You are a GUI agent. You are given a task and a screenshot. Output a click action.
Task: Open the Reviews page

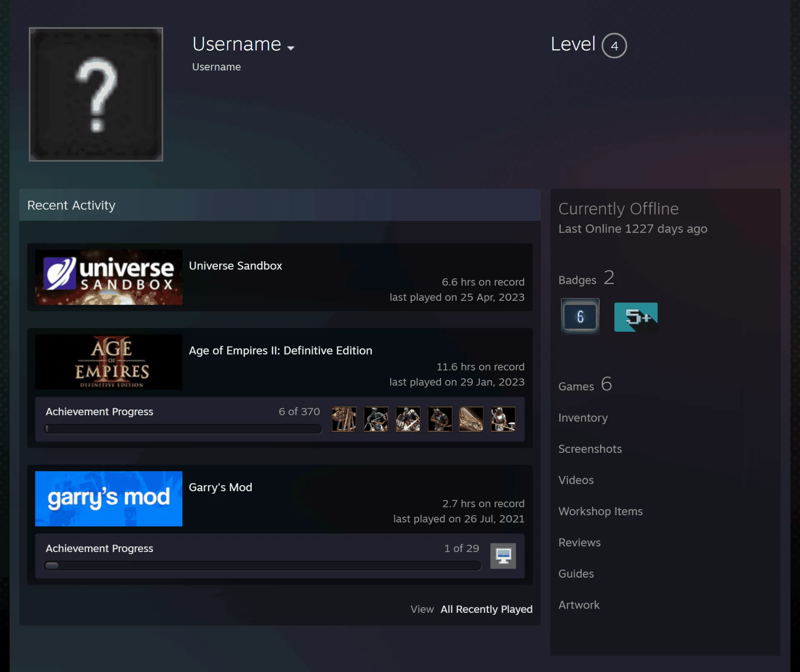click(580, 542)
